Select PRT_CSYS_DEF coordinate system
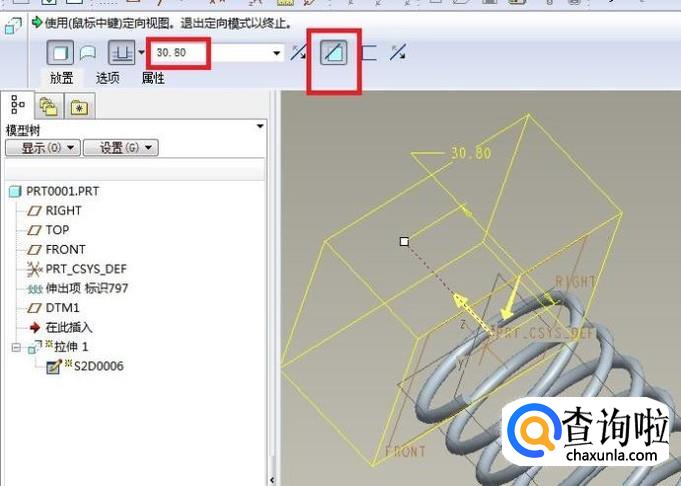Image resolution: width=681 pixels, height=486 pixels. click(86, 269)
